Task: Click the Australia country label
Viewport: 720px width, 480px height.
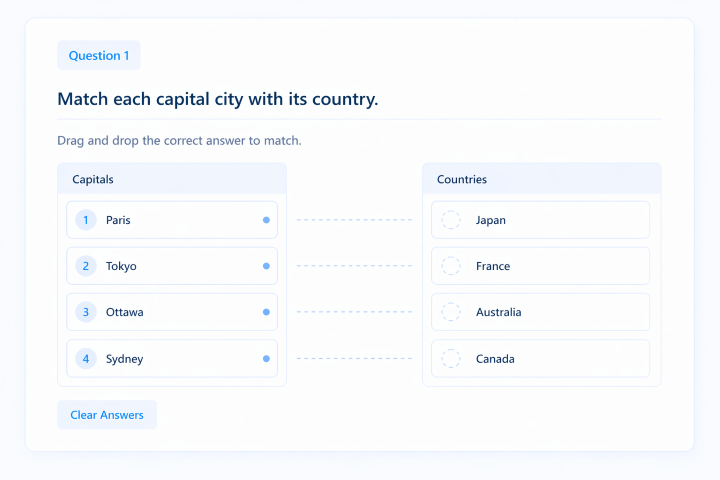Action: [499, 312]
